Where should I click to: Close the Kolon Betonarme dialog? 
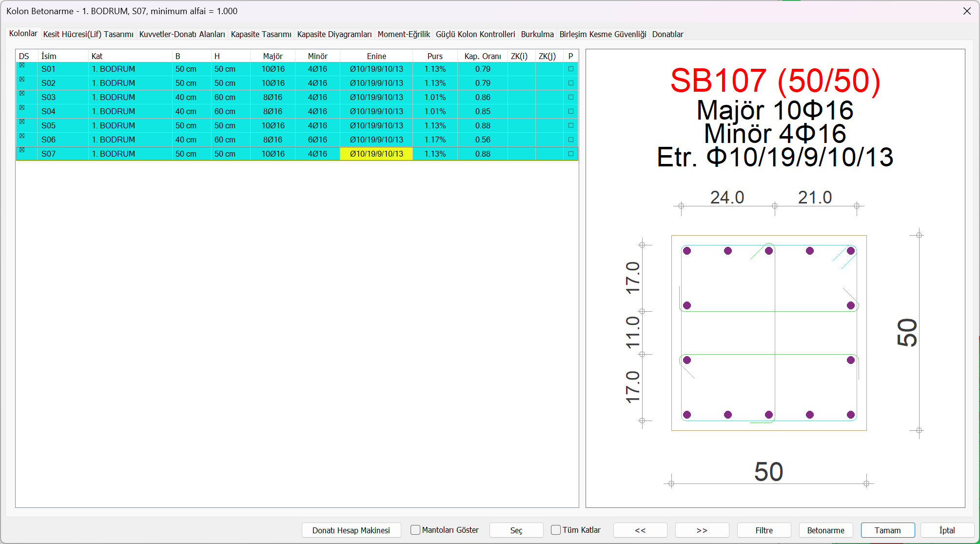967,11
